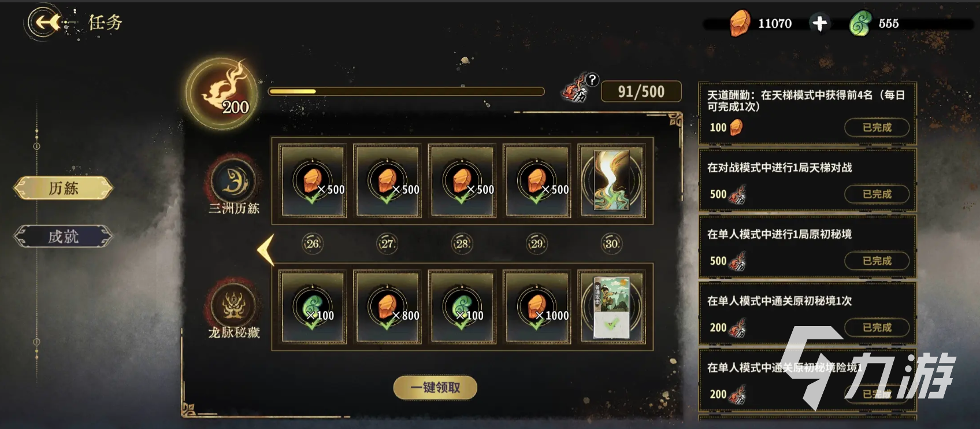Click the 一键领取 claim-all button
Screen dimensions: 980x429
point(435,387)
